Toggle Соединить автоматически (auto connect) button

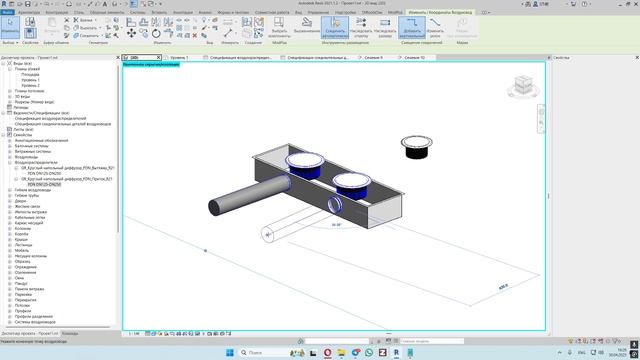(335, 27)
